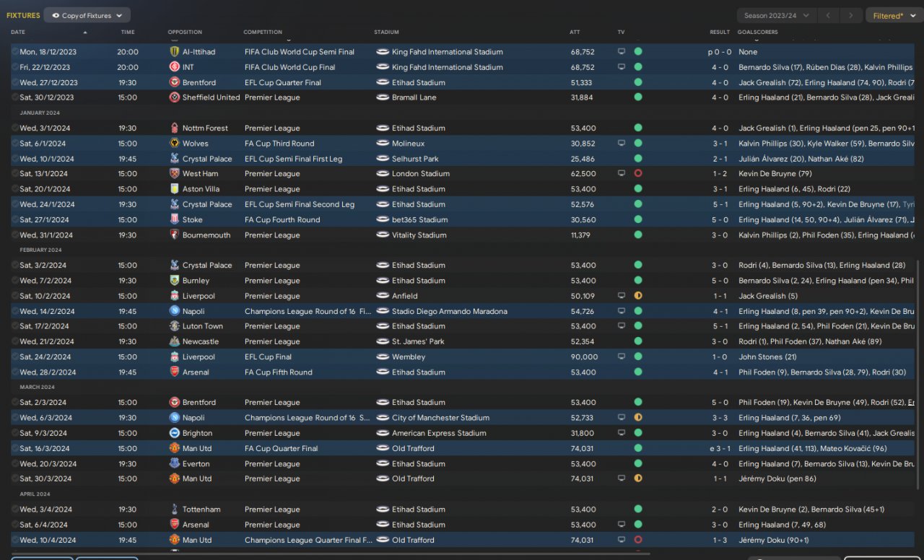
Task: Open the Sheffield United club badge
Action: (174, 97)
